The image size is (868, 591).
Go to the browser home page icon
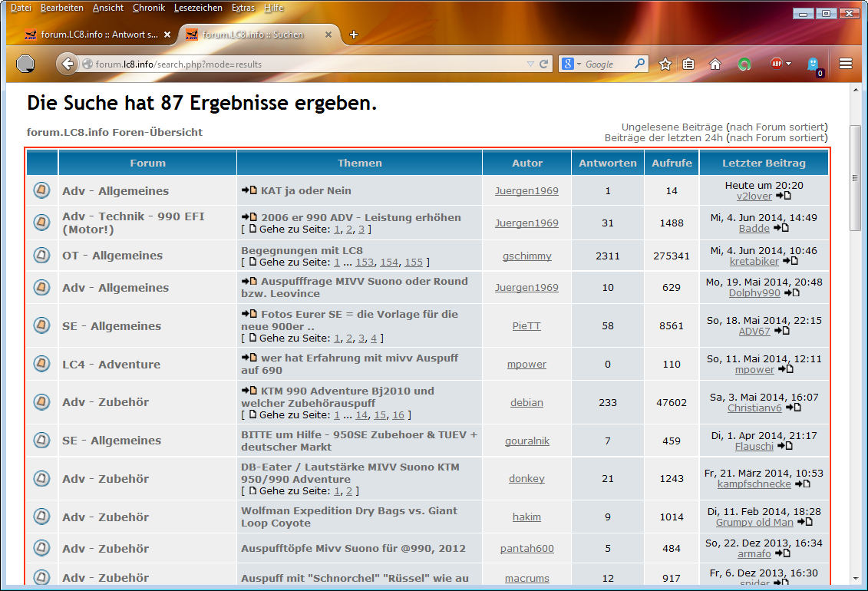tap(715, 64)
